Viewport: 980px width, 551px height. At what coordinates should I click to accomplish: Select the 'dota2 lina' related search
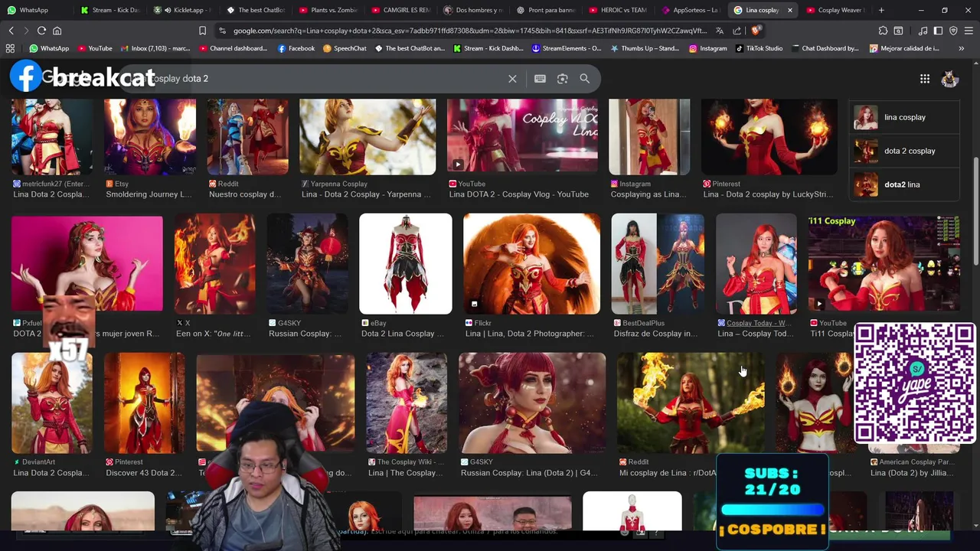[905, 184]
